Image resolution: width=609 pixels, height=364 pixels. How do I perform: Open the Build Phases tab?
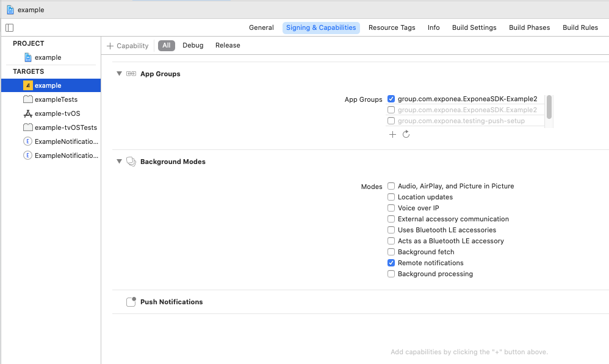pyautogui.click(x=530, y=27)
